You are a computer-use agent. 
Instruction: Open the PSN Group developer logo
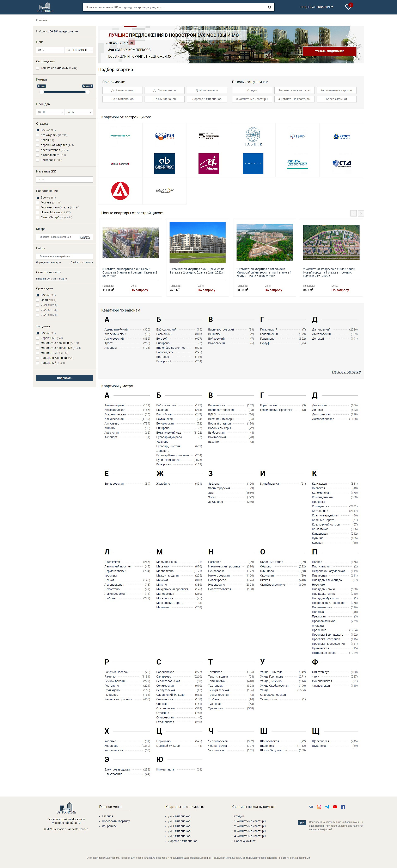[x=165, y=136]
